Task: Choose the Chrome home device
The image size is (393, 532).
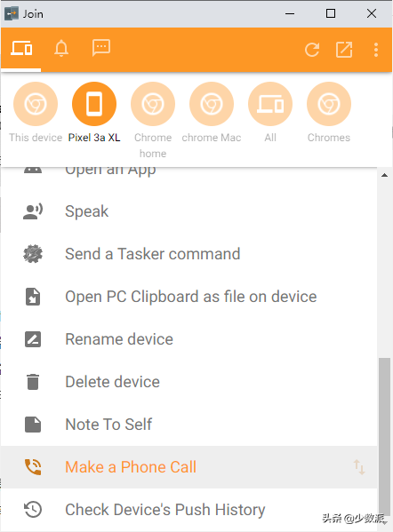Action: pos(153,104)
